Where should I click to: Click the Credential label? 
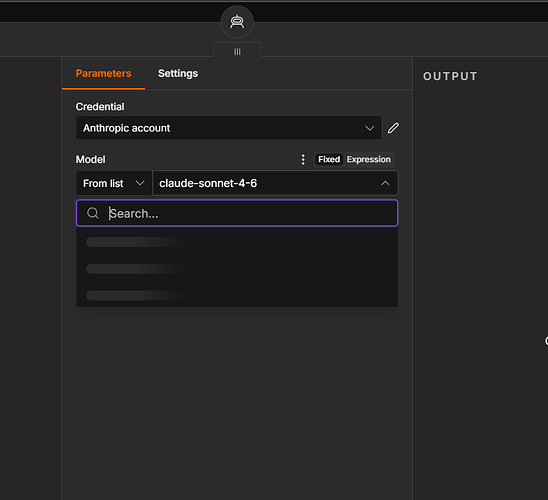[100, 107]
